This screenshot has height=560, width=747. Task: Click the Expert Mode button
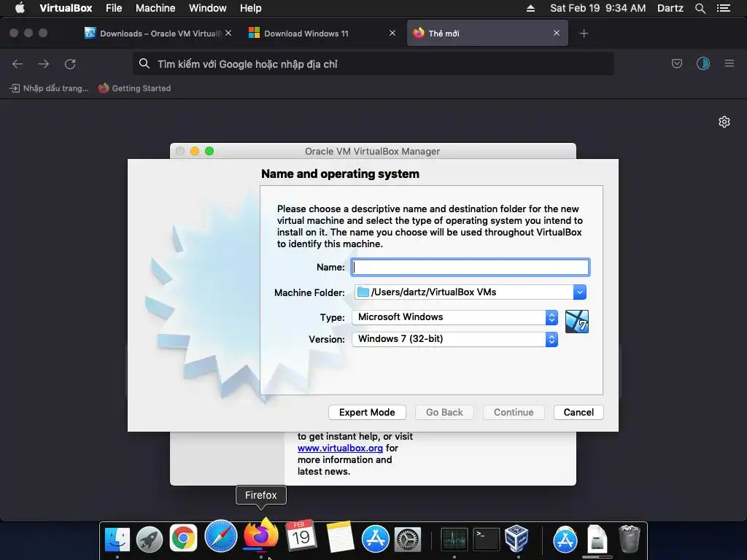point(367,413)
